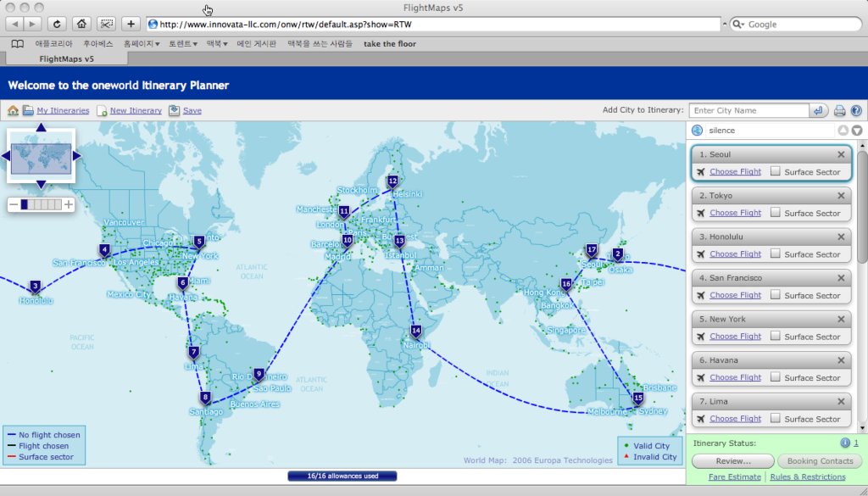
Task: Click the Booking Contacts button
Action: pyautogui.click(x=820, y=461)
